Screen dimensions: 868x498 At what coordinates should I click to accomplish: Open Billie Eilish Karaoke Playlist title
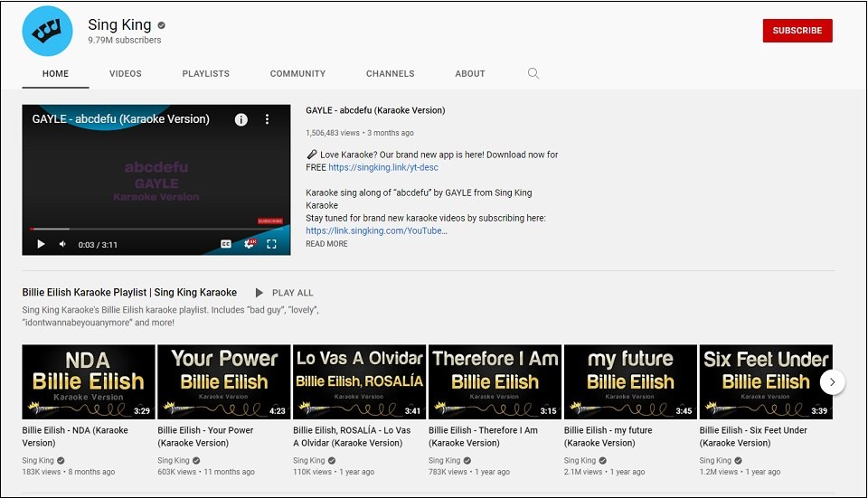tap(129, 292)
